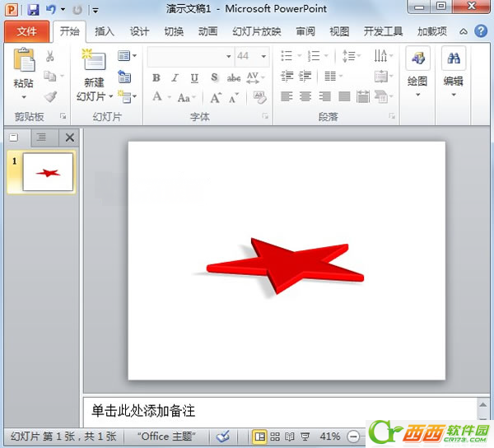The height and width of the screenshot is (448, 494).
Task: Open the Insert (插入) ribbon tab
Action: tap(105, 32)
